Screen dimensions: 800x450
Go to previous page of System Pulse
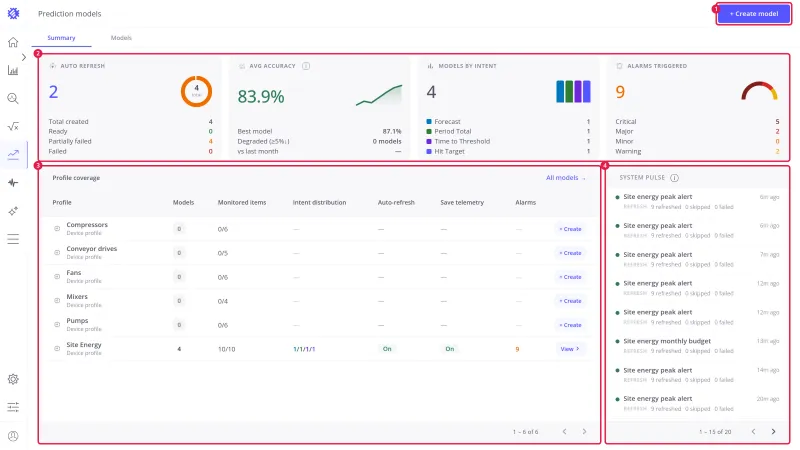click(754, 432)
